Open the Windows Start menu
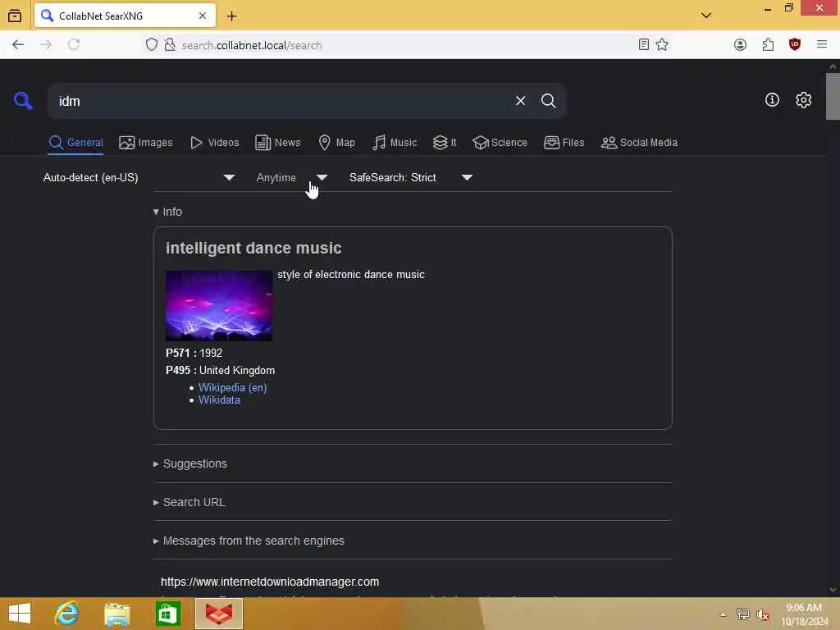The width and height of the screenshot is (840, 630). coord(20,614)
